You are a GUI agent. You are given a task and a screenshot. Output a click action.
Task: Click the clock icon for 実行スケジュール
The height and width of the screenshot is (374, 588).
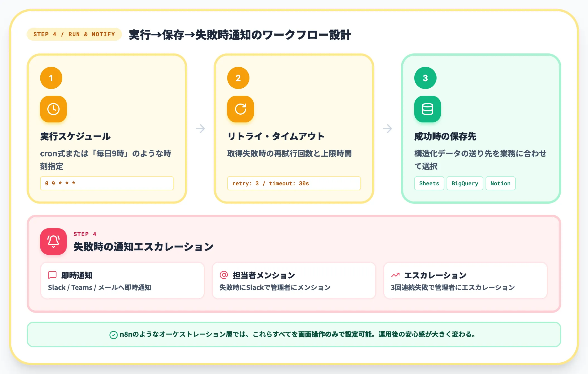click(x=53, y=109)
